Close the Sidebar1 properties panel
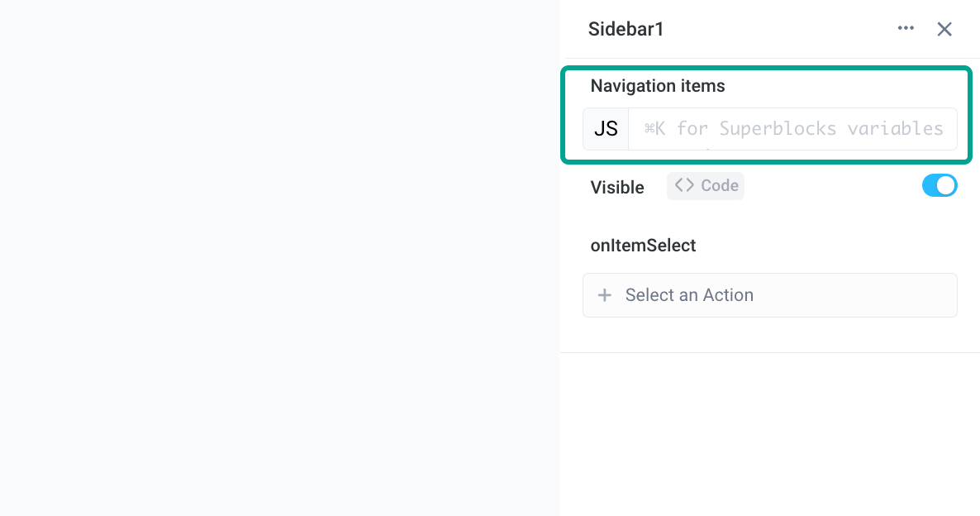Image resolution: width=980 pixels, height=516 pixels. coord(944,28)
